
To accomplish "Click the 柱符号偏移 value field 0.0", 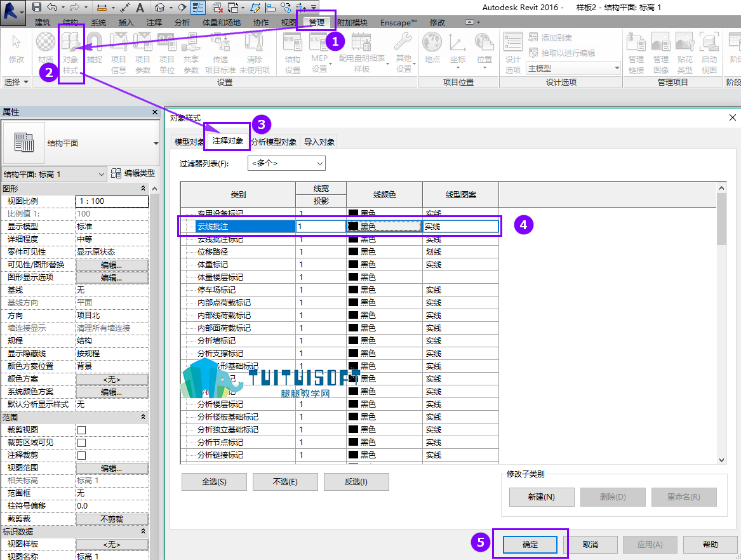I will coord(112,506).
